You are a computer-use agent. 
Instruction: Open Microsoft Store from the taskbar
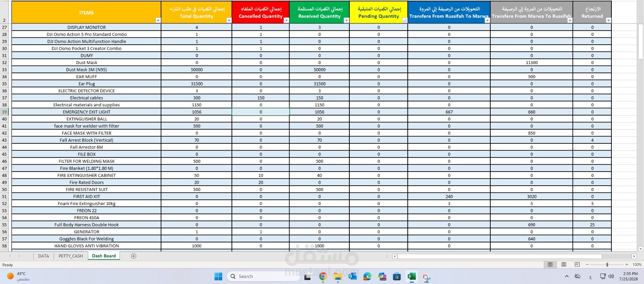pyautogui.click(x=397, y=276)
